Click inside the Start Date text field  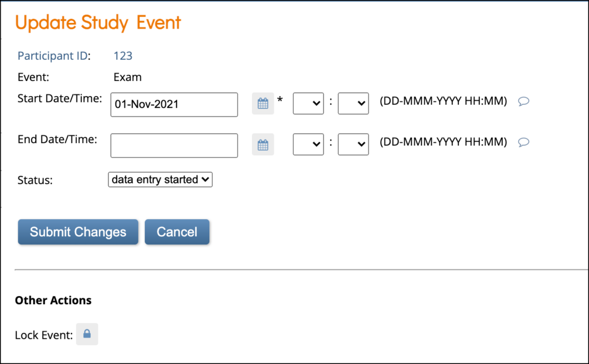click(174, 104)
